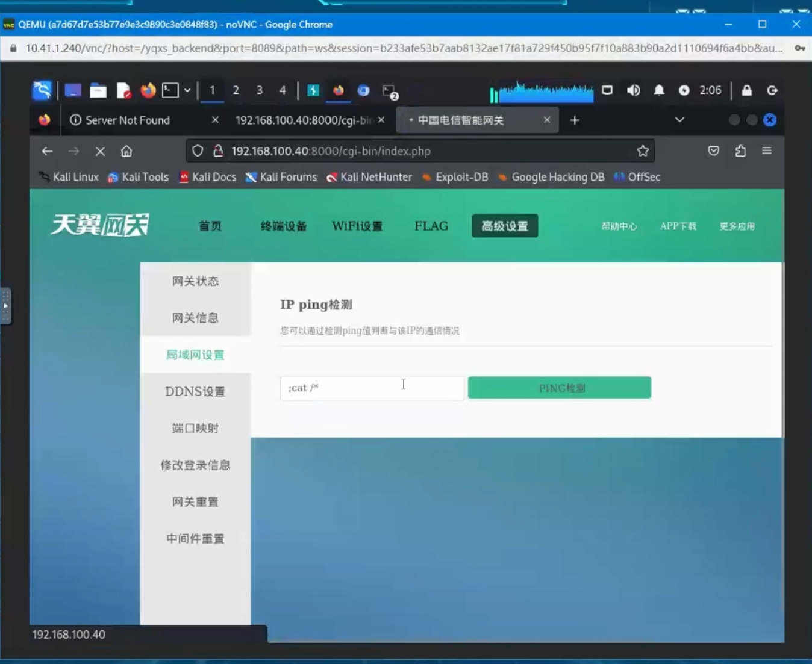Open the terminal emulator panel icon

170,90
